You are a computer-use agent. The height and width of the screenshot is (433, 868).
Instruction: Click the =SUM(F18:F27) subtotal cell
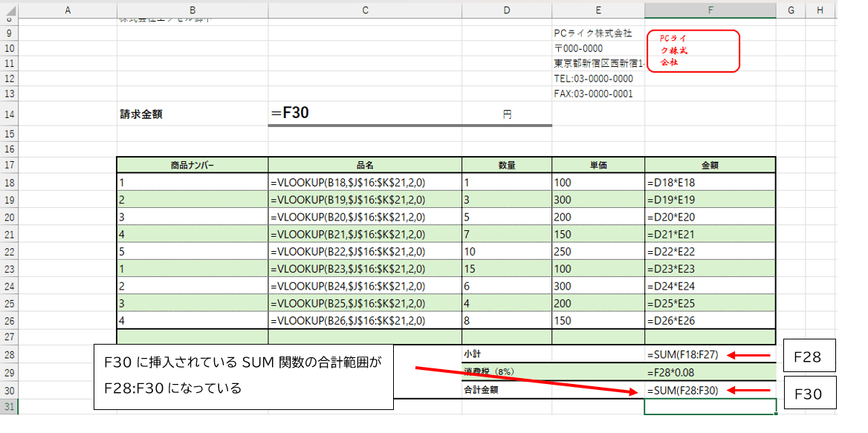click(710, 354)
